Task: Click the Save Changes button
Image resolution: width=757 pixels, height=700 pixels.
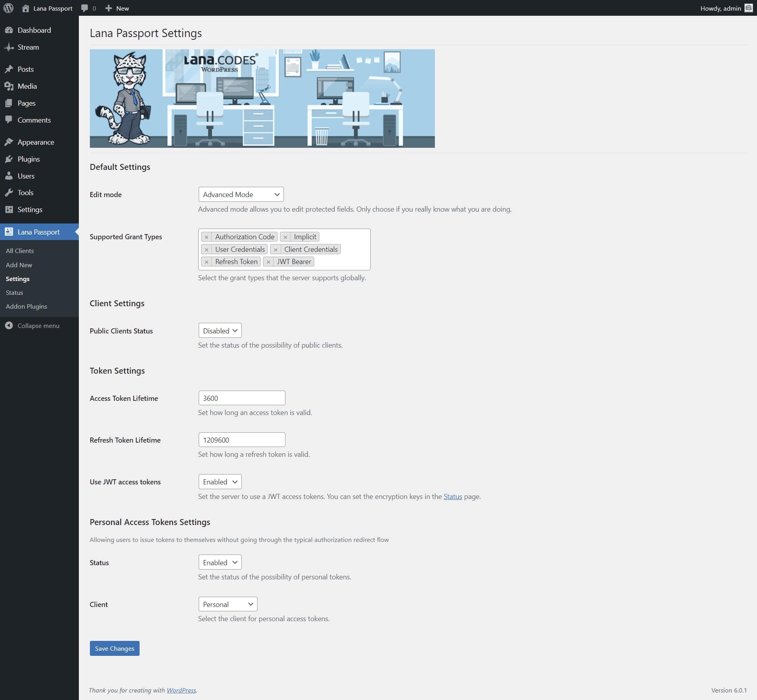Action: 114,649
